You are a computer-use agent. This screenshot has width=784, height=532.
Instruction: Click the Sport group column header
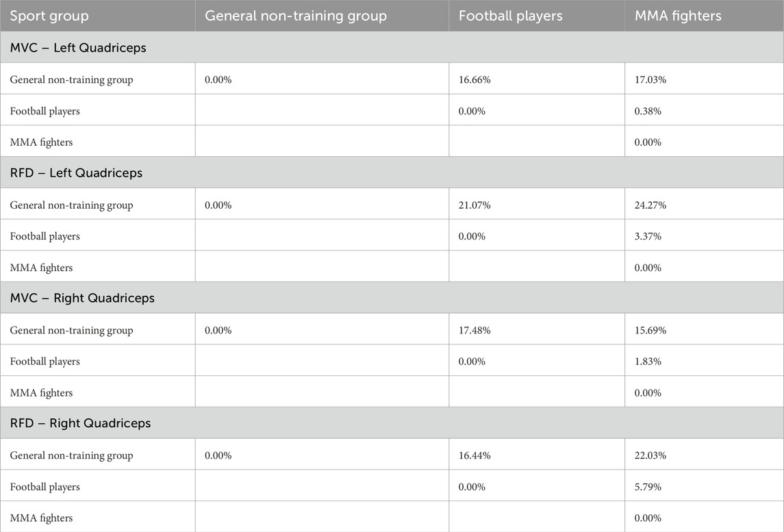(49, 16)
